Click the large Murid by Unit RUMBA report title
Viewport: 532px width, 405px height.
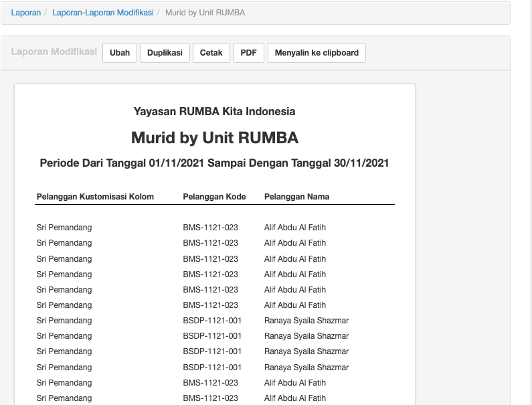[215, 138]
